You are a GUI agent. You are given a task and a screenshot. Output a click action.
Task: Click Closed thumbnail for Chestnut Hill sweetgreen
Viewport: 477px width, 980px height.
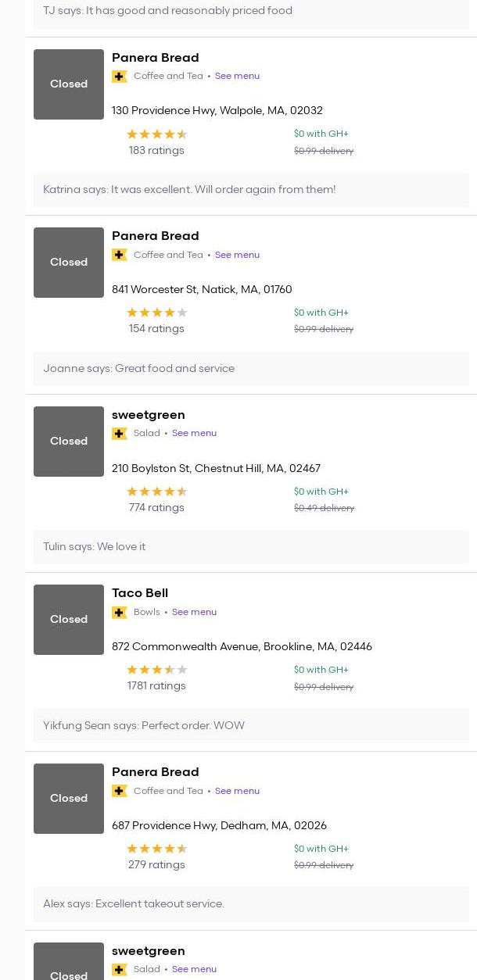(x=69, y=442)
